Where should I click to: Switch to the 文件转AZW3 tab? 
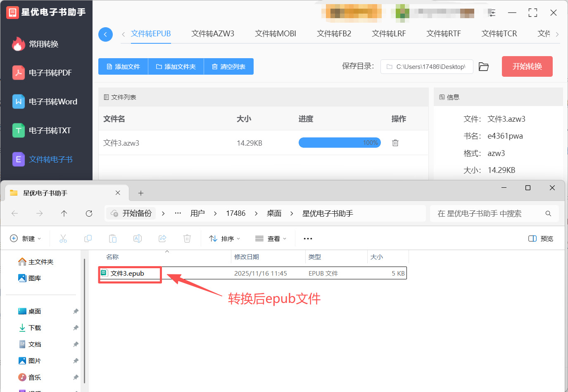click(x=213, y=34)
